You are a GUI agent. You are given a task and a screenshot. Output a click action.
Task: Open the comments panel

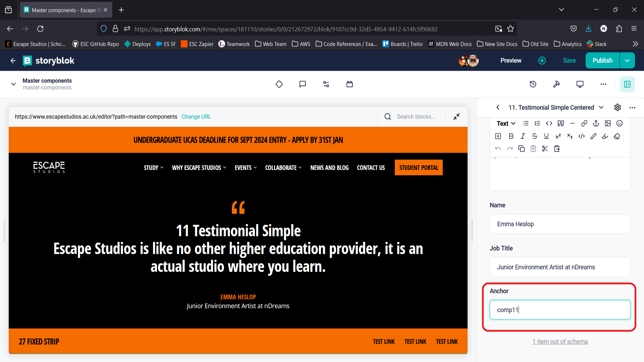pyautogui.click(x=303, y=84)
